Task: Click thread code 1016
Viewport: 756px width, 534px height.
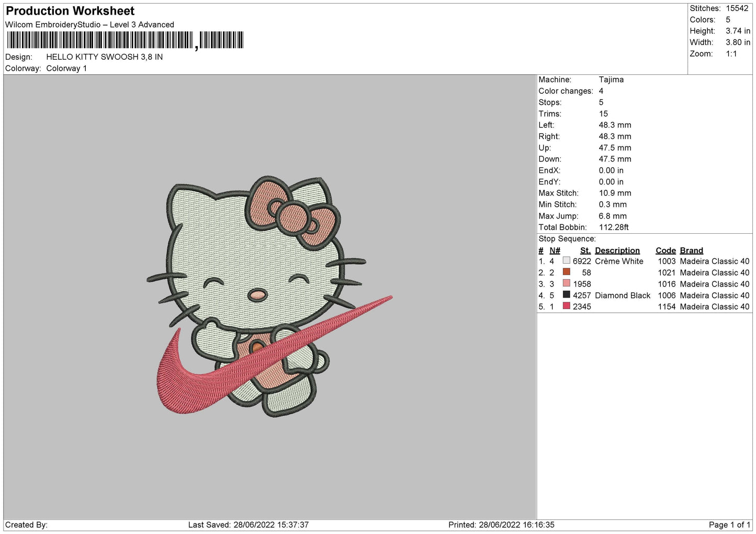Action: 667,284
